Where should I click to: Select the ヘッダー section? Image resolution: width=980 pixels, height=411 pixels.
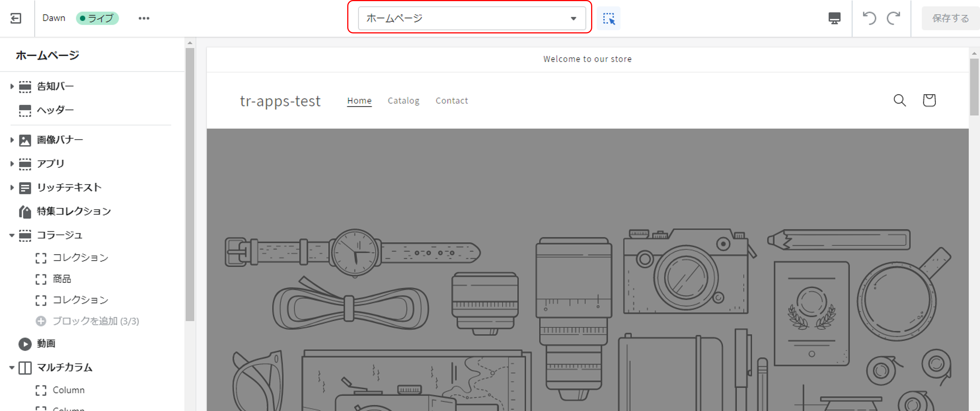click(55, 110)
